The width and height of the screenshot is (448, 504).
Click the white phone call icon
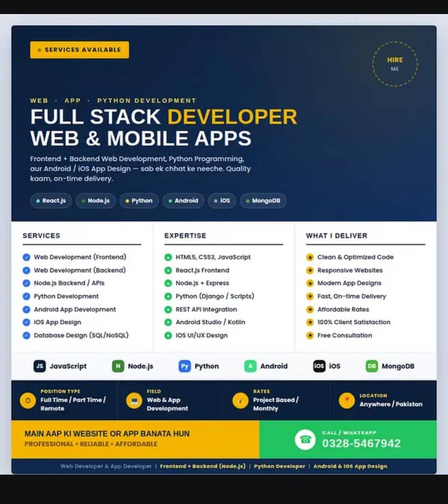tap(305, 440)
